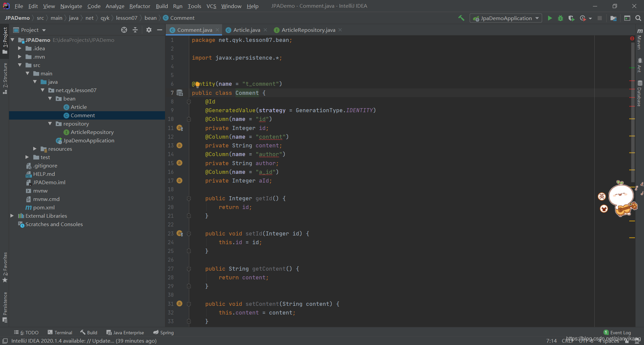The width and height of the screenshot is (644, 345).
Task: Click the IDEA 2020.1.4 update notification
Action: click(x=84, y=341)
